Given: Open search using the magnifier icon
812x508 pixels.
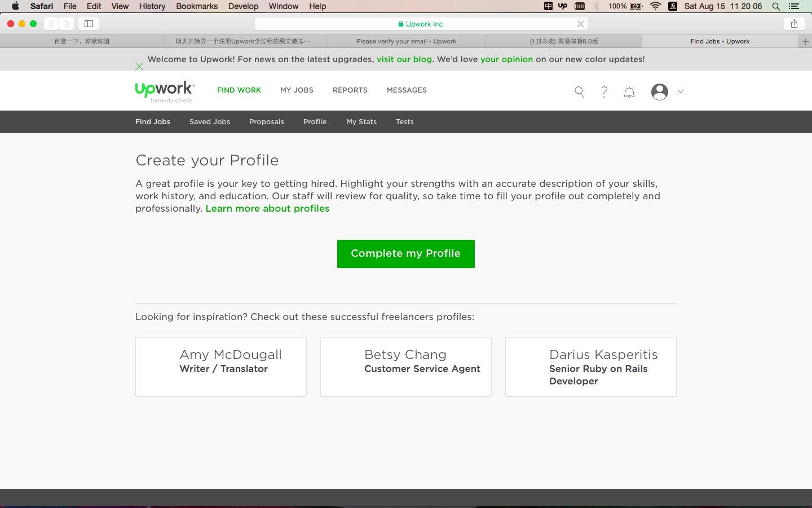Looking at the screenshot, I should pyautogui.click(x=579, y=91).
